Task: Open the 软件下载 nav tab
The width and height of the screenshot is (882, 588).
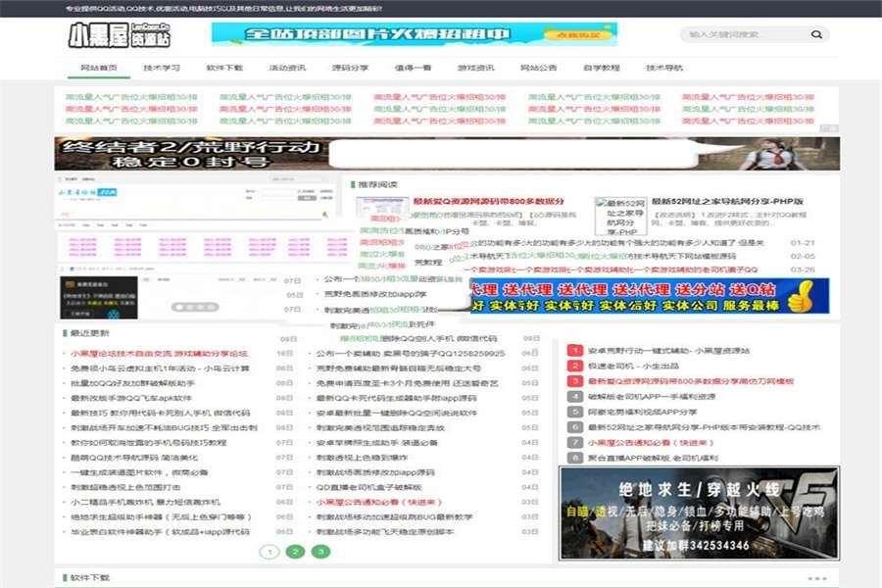Action: [224, 68]
